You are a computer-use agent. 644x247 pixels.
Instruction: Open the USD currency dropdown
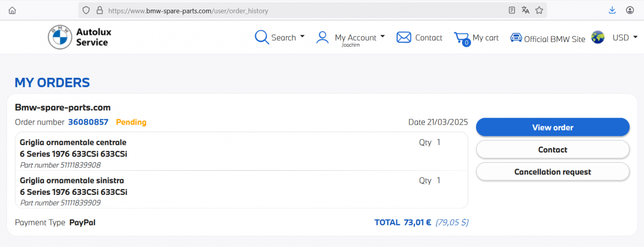tap(625, 38)
